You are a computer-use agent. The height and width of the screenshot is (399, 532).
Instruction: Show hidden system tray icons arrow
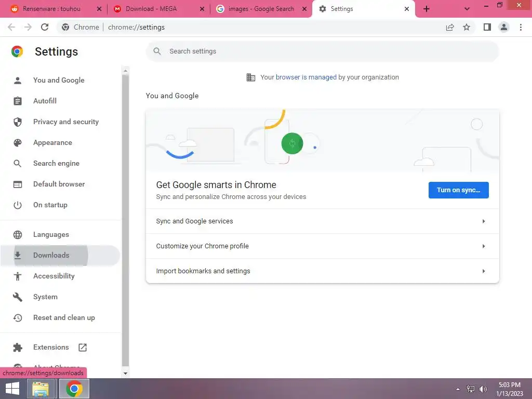(x=458, y=389)
